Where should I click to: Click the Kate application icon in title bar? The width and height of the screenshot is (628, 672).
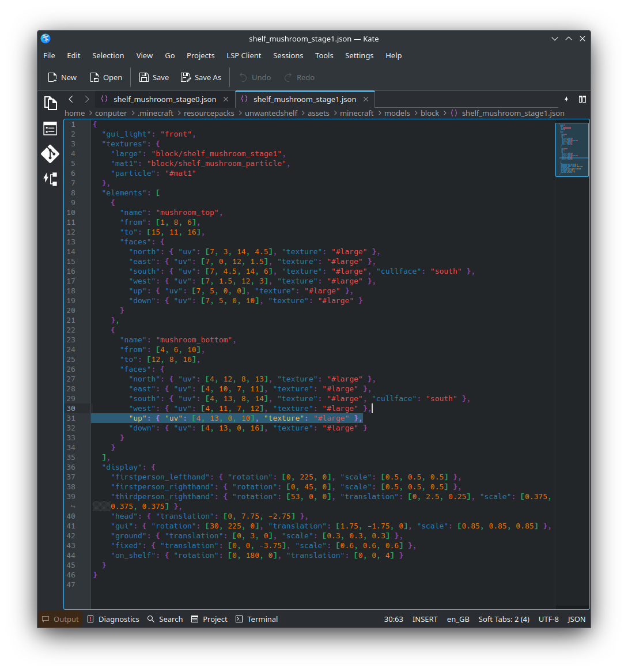[46, 39]
